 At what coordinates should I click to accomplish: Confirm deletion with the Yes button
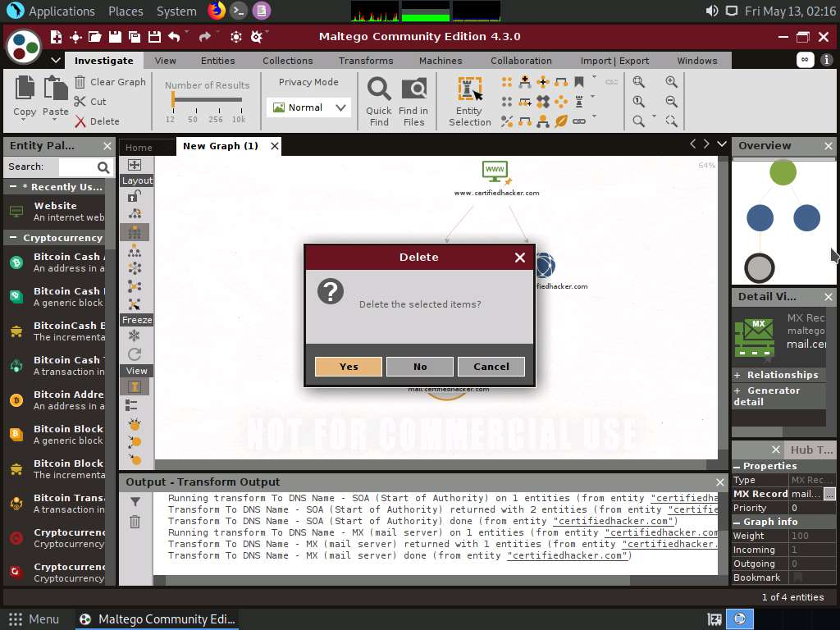(x=348, y=367)
